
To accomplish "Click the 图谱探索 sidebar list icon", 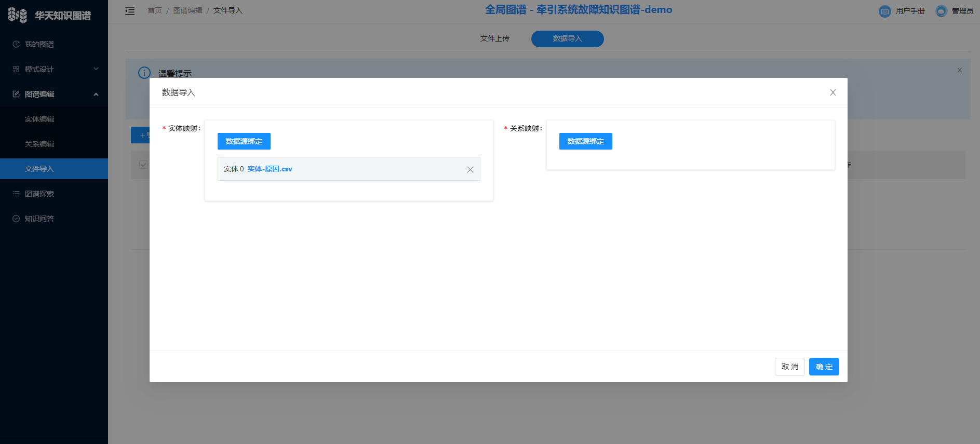I will click(16, 194).
